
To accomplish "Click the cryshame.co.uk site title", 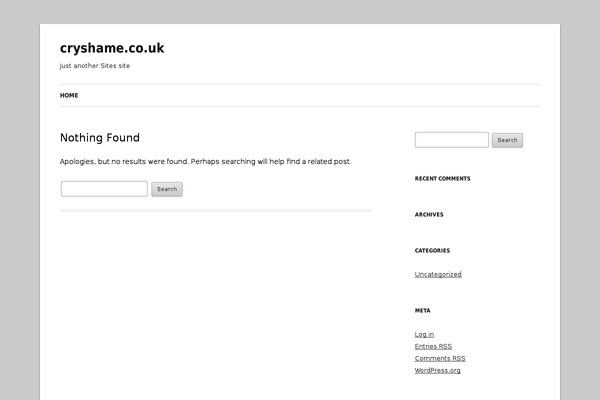I will [112, 48].
